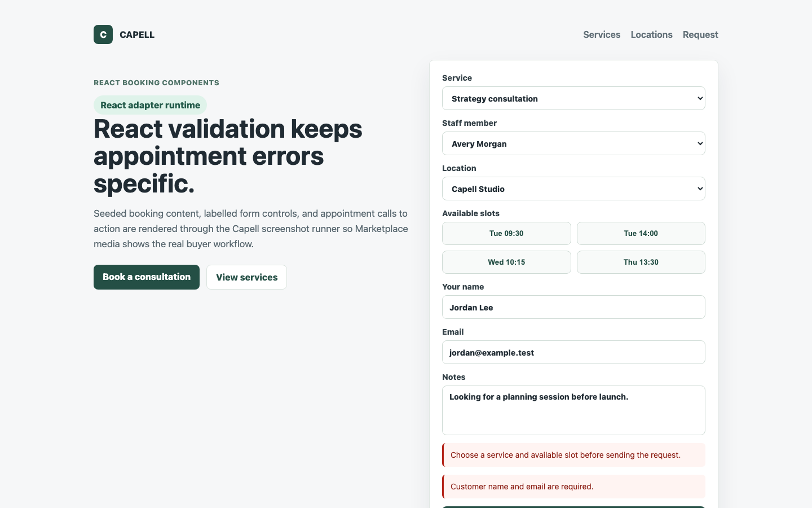Click the CAPELL brand name

137,34
